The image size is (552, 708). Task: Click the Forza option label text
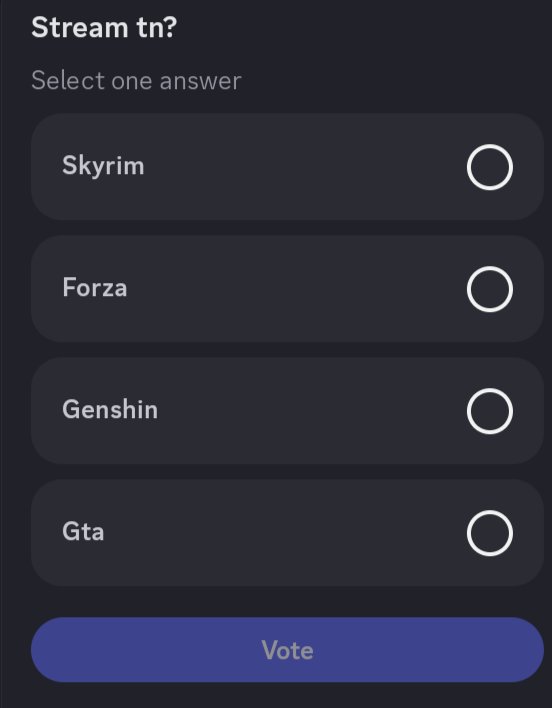coord(95,288)
